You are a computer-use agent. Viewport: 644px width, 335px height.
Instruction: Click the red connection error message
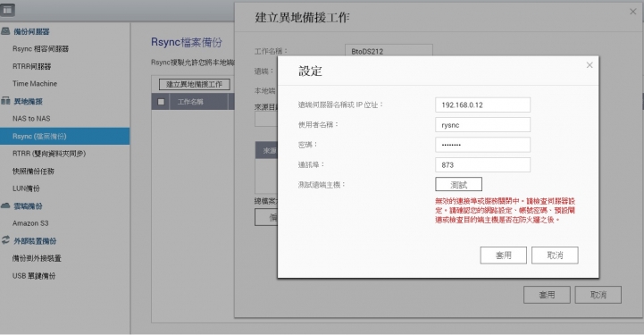point(506,210)
